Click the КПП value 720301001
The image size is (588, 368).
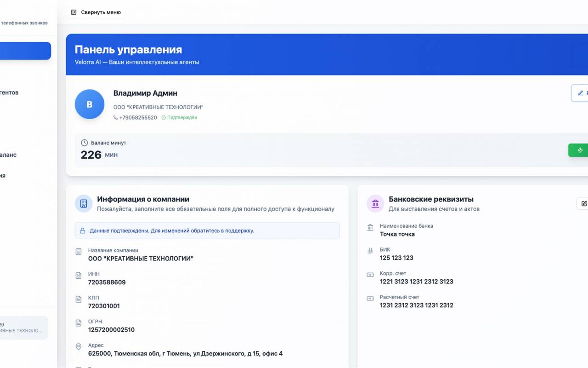click(x=104, y=306)
